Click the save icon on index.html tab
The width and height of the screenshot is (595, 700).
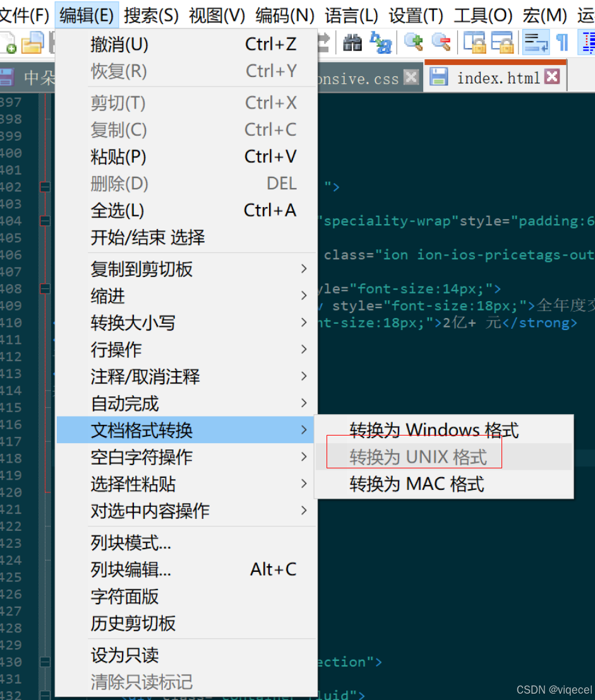coord(438,77)
